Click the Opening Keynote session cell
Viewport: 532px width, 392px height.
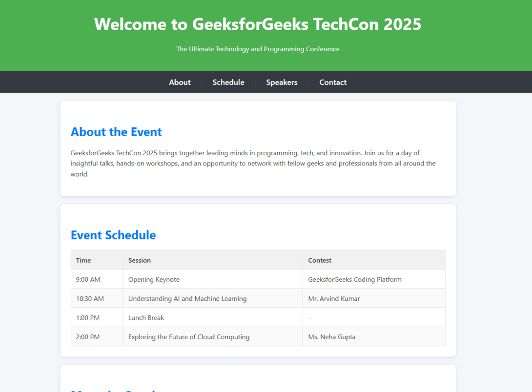point(213,279)
